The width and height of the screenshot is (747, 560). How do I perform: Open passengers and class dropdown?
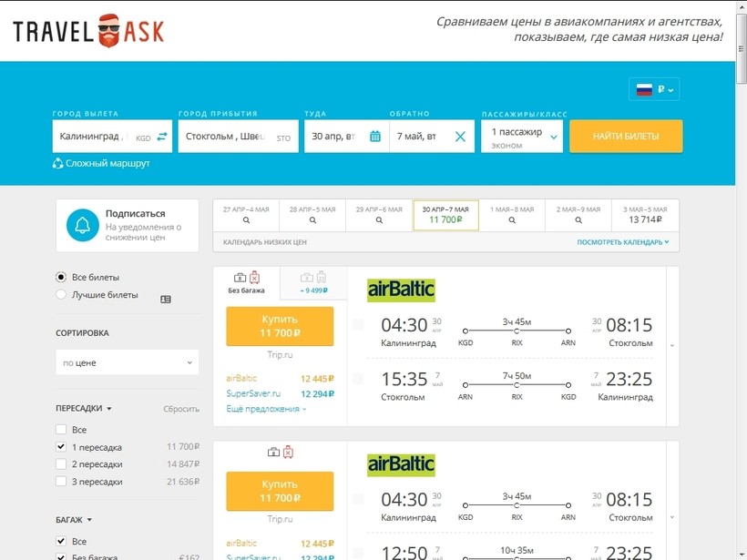point(523,137)
